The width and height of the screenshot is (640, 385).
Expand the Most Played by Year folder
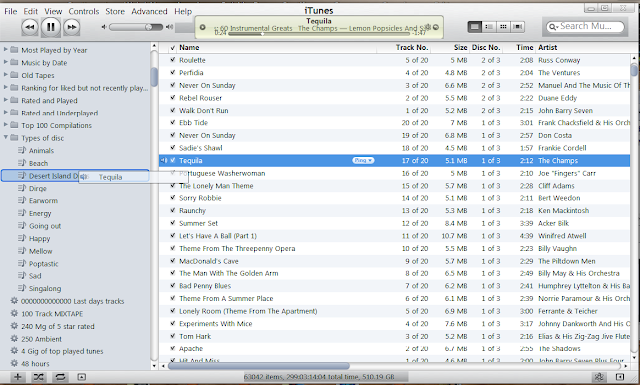pyautogui.click(x=6, y=50)
